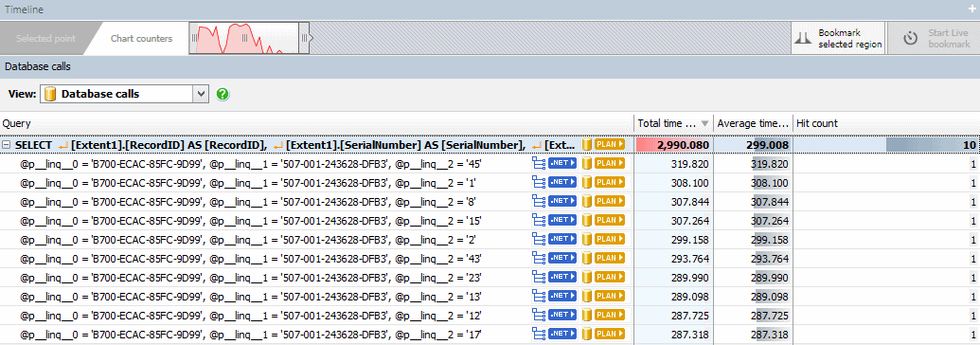Click the left handle of the timeline selection

(x=194, y=38)
